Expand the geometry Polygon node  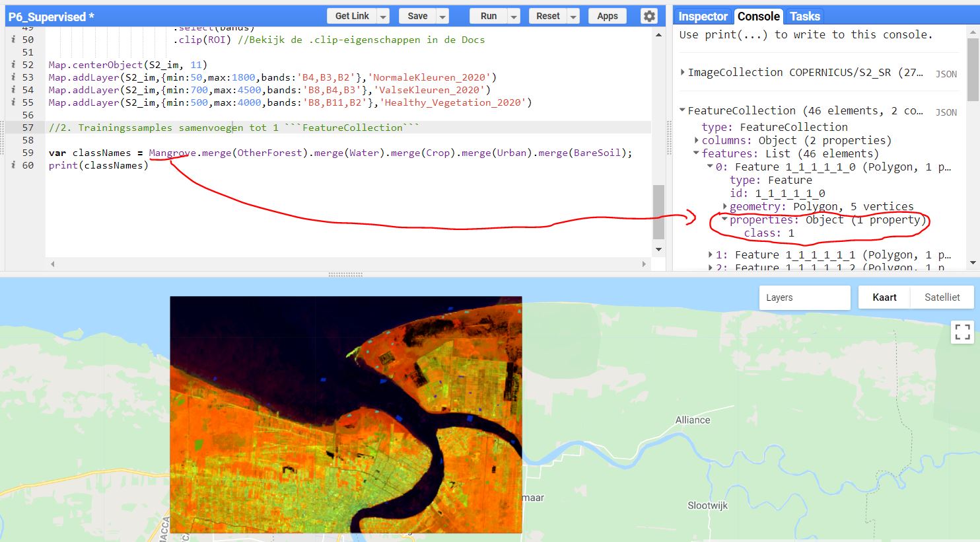(x=724, y=207)
